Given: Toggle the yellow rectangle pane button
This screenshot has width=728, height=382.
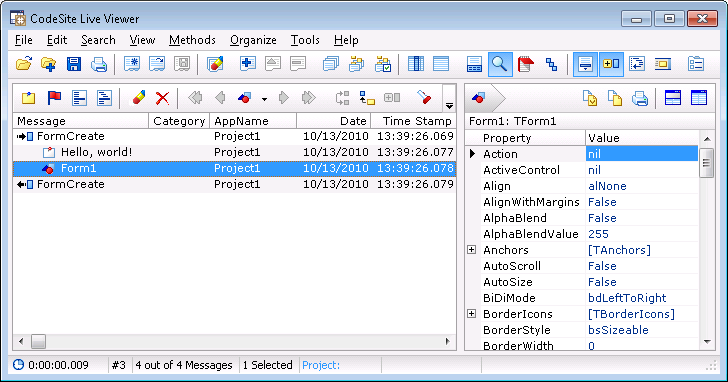Looking at the screenshot, I should tap(663, 64).
